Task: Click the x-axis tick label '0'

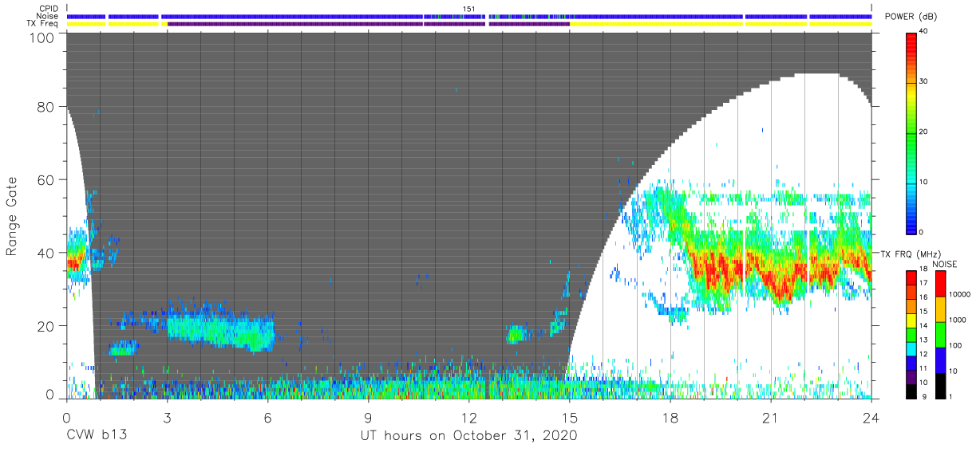Action: (66, 416)
